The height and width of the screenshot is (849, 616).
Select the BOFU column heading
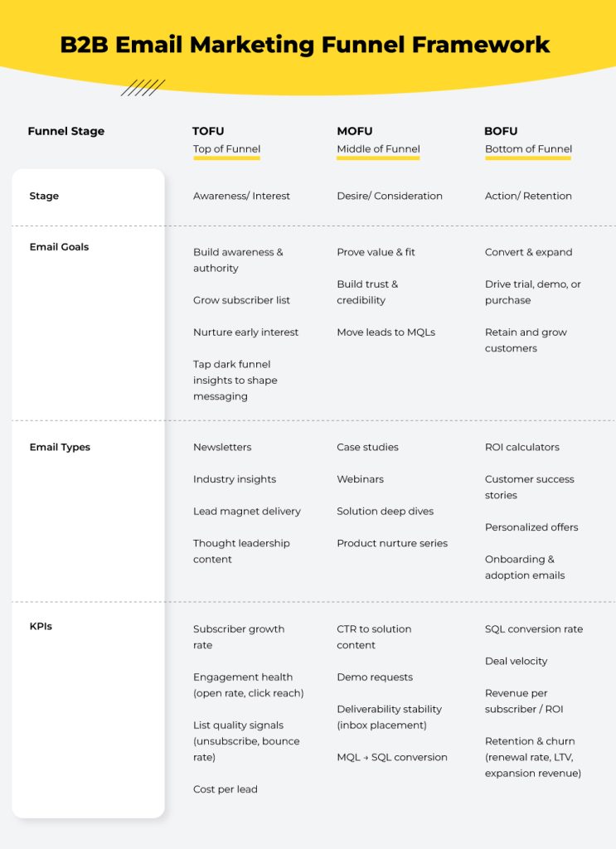(x=501, y=131)
